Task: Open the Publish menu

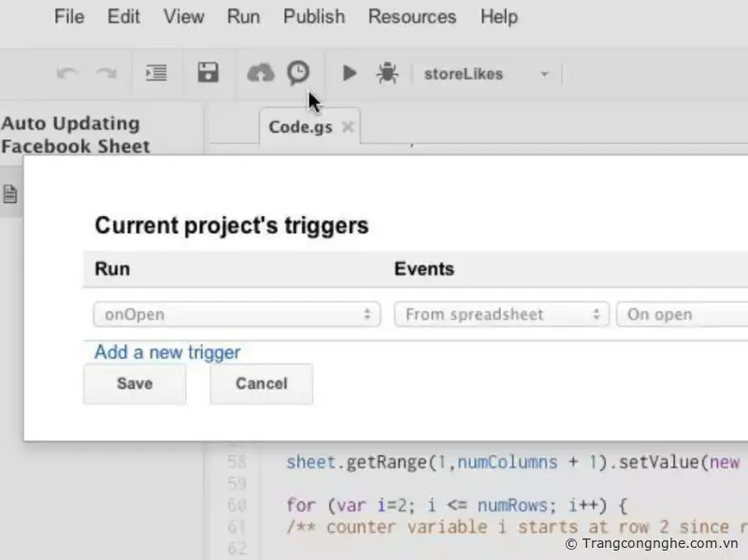Action: (314, 17)
